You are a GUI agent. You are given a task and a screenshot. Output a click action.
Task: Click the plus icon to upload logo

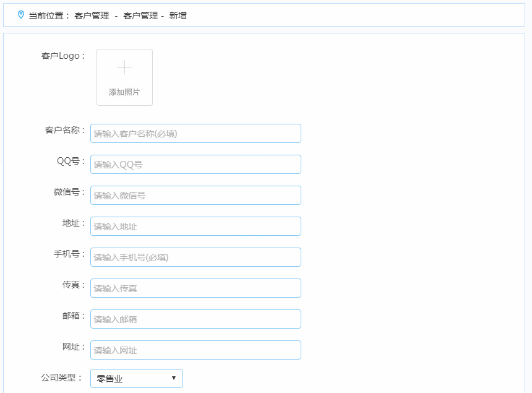[124, 67]
